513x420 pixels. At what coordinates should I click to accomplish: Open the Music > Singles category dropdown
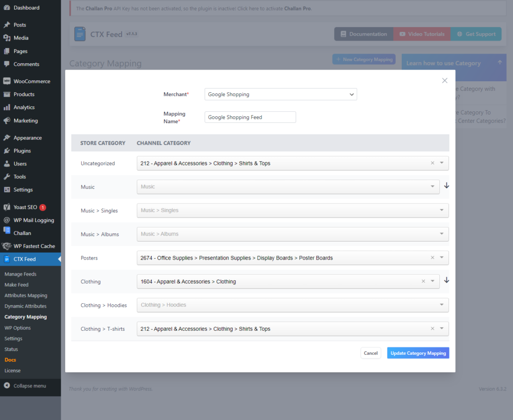(x=293, y=210)
